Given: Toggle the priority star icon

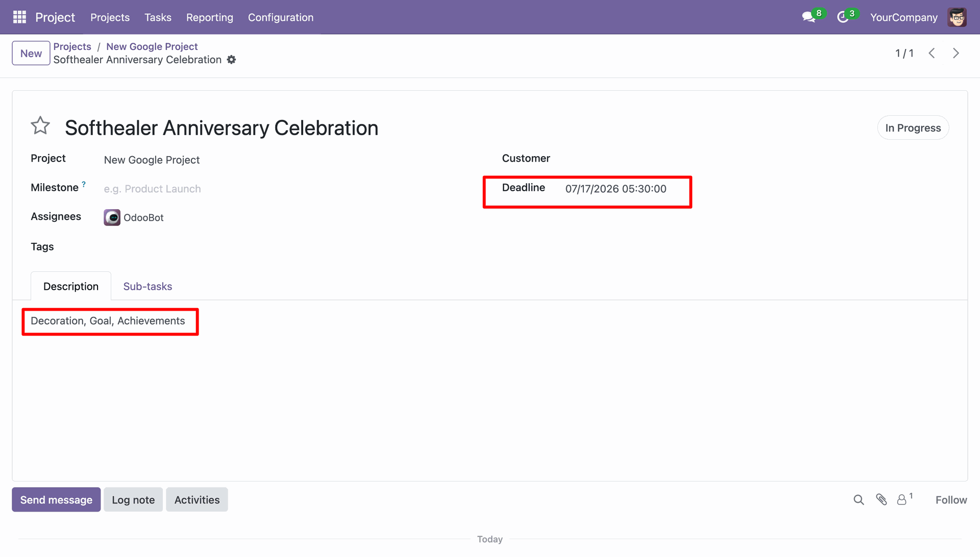Looking at the screenshot, I should pyautogui.click(x=40, y=126).
